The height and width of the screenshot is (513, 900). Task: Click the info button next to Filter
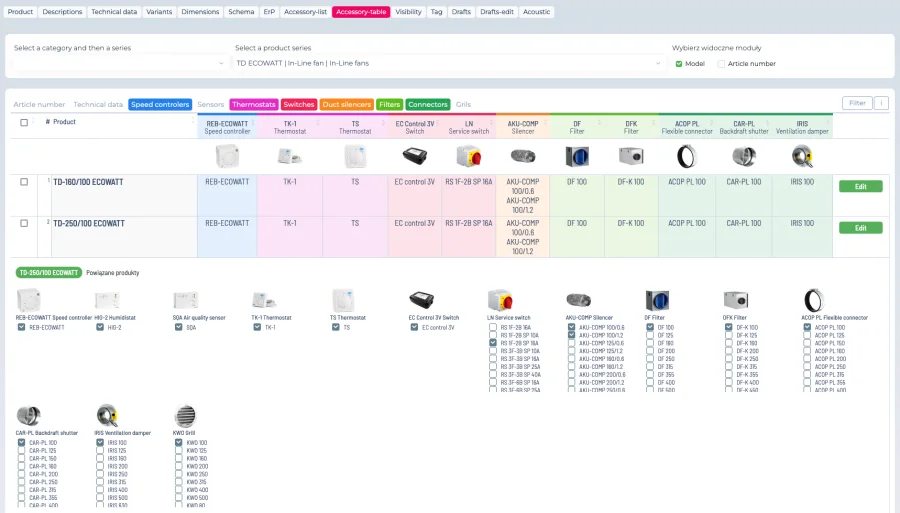[881, 103]
